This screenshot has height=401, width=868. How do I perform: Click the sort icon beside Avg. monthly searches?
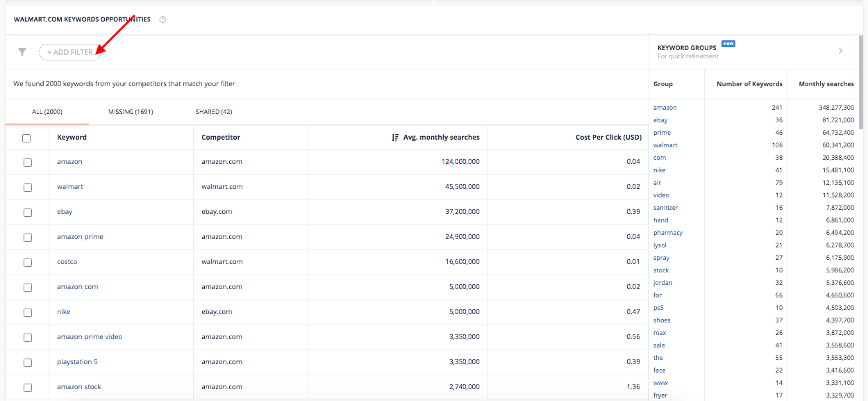click(395, 138)
